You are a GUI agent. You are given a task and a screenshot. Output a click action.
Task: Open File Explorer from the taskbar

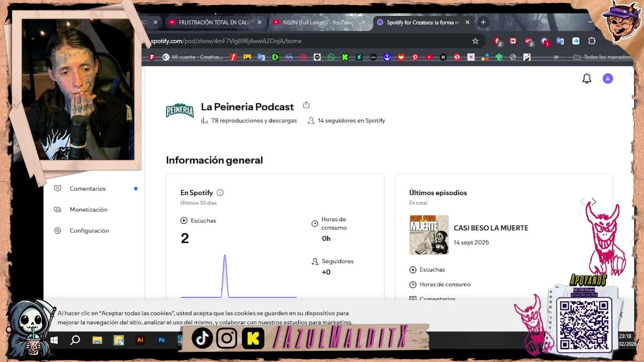click(x=97, y=340)
